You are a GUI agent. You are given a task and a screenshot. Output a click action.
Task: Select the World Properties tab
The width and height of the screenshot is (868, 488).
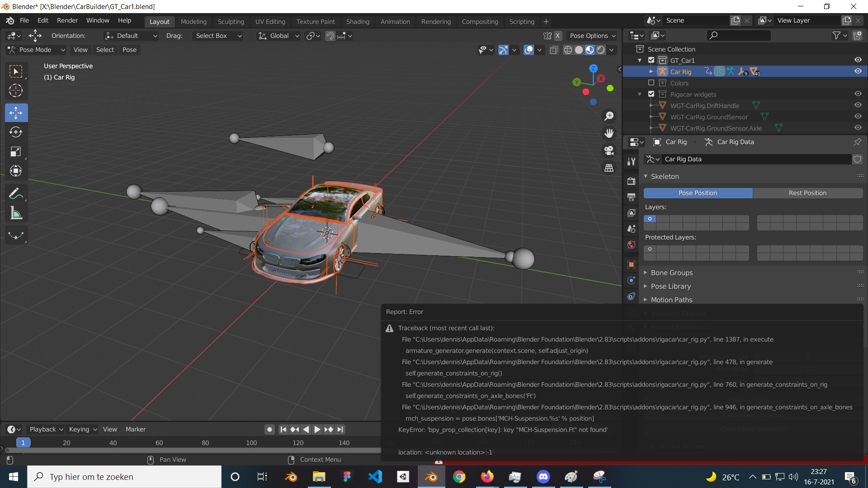[x=631, y=244]
